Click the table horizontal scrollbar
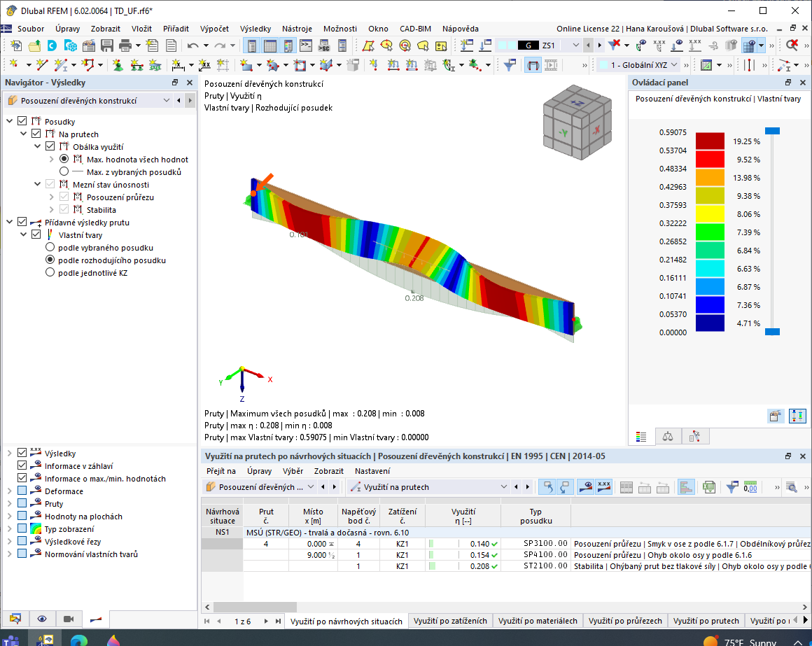This screenshot has height=646, width=812. [255, 608]
